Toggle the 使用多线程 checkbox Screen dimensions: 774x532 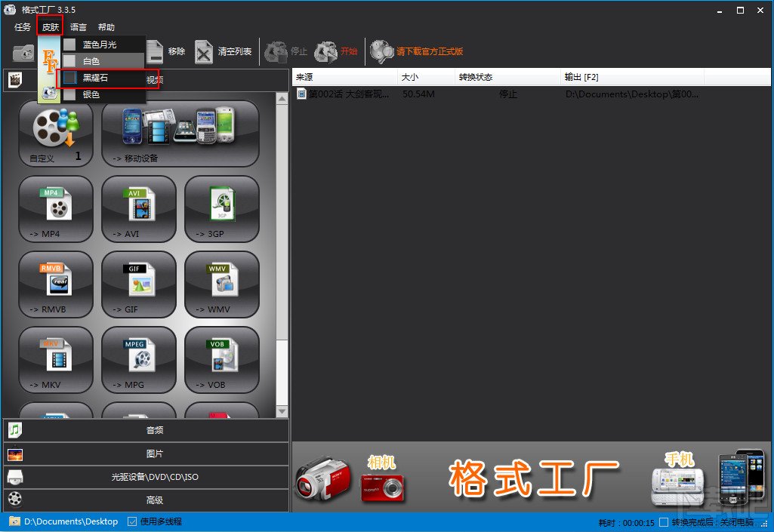[132, 521]
